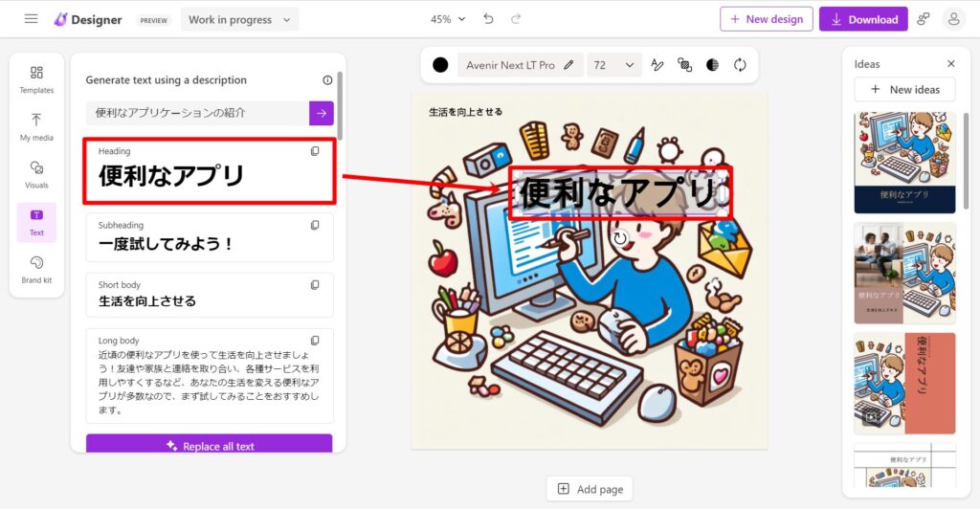Choose the idea with navy bottom banner

pyautogui.click(x=905, y=163)
